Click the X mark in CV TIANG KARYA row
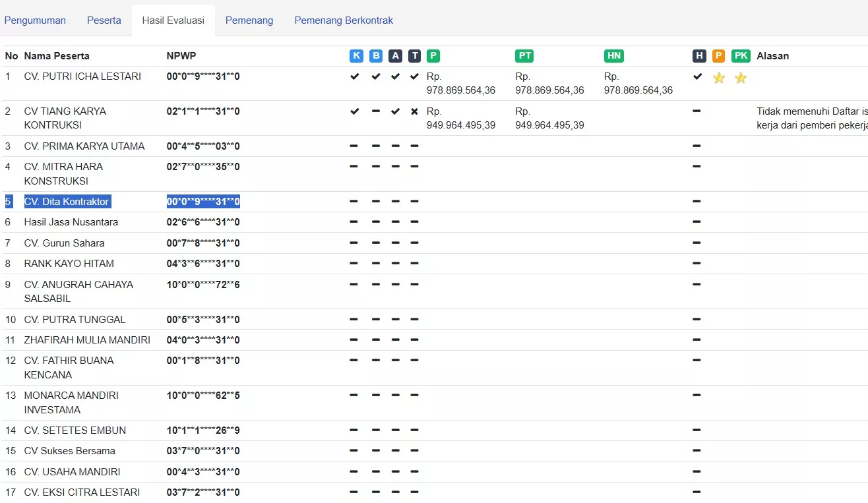Viewport: 868px width, 503px height. [x=414, y=111]
